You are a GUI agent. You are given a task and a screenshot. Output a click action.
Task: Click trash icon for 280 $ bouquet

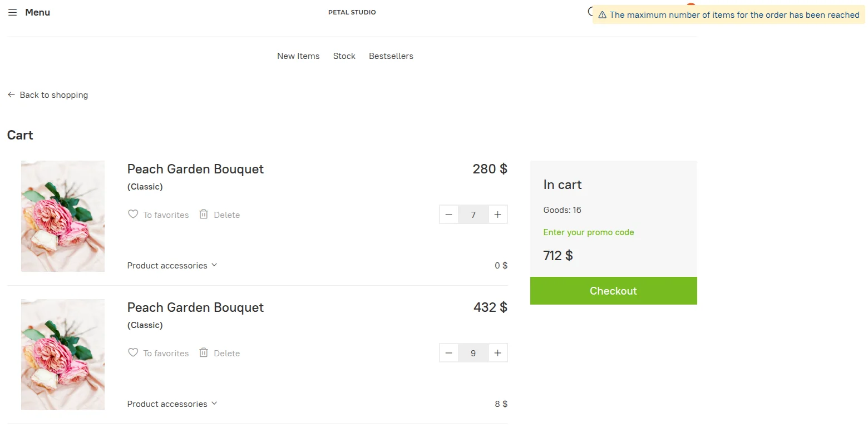coord(204,214)
